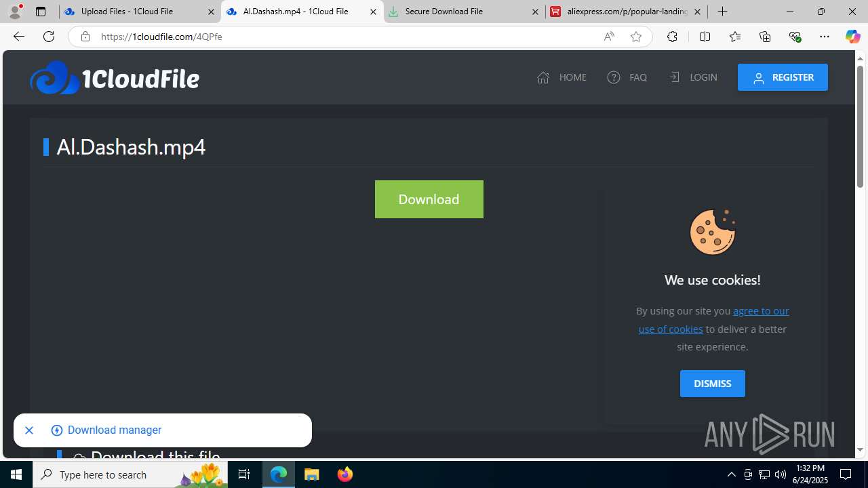The image size is (868, 488).
Task: Open the taskbar clock and date
Action: [x=811, y=474]
